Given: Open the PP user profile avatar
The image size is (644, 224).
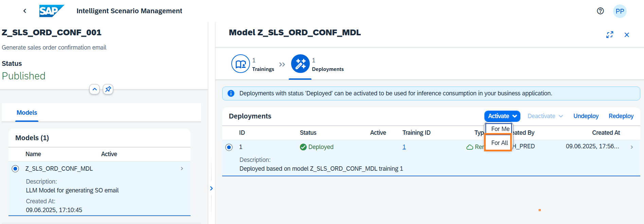Looking at the screenshot, I should tap(620, 11).
